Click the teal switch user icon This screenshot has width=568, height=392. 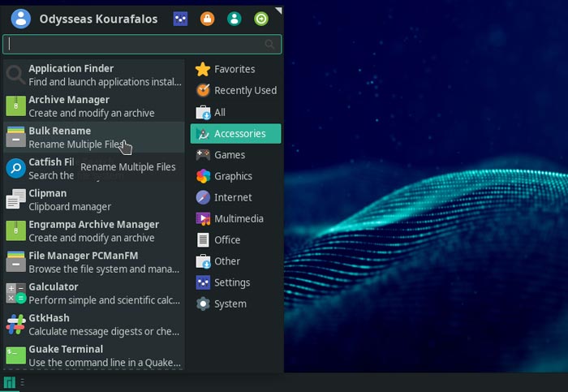coord(234,19)
